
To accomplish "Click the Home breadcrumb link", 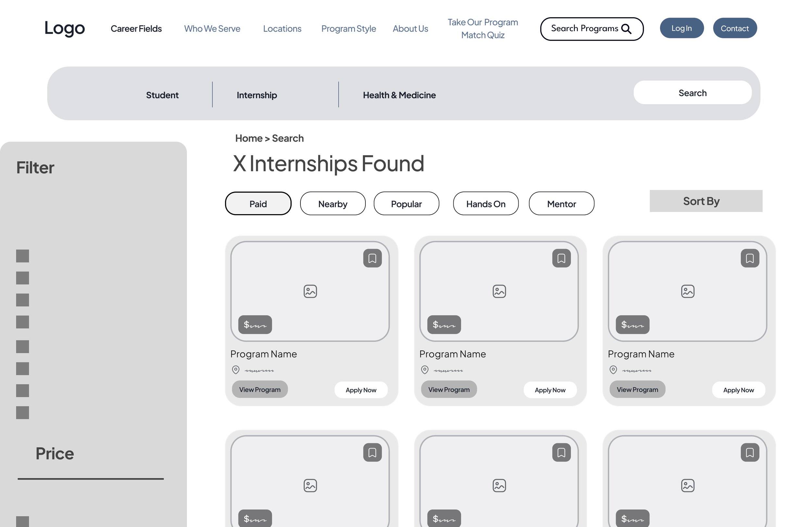I will (x=249, y=138).
